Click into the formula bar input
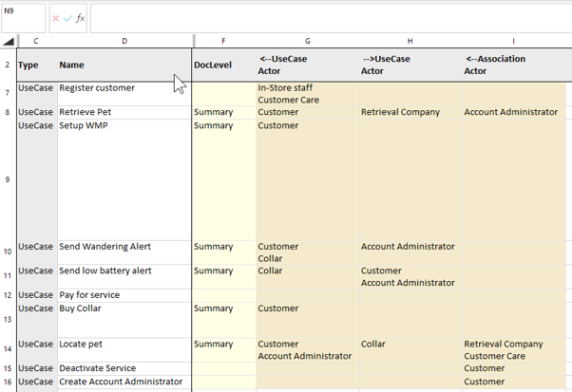 coord(331,18)
